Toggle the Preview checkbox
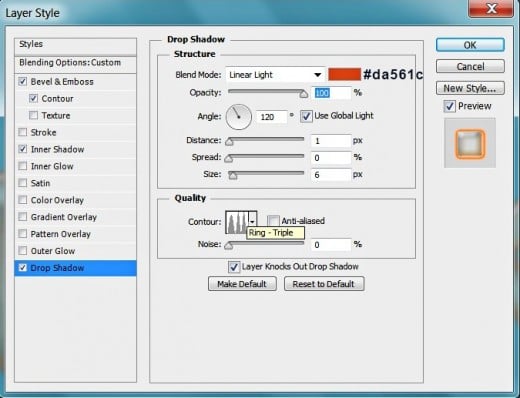 (450, 106)
